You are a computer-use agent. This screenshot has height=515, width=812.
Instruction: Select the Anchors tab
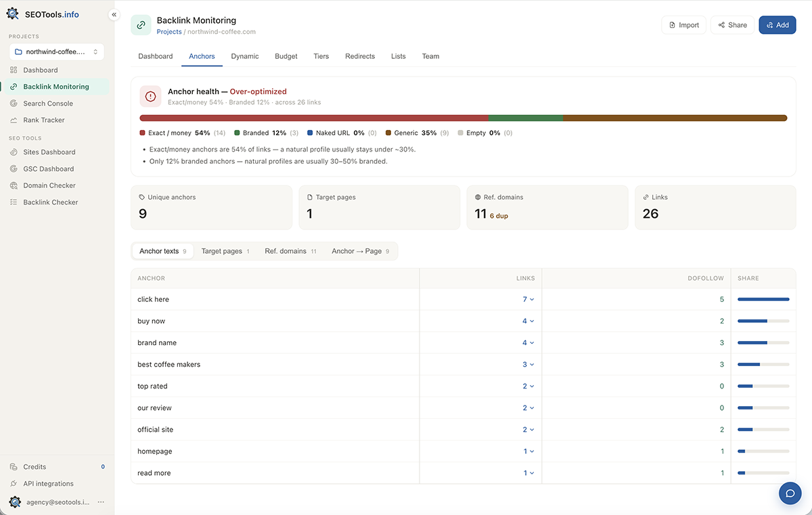pos(202,56)
